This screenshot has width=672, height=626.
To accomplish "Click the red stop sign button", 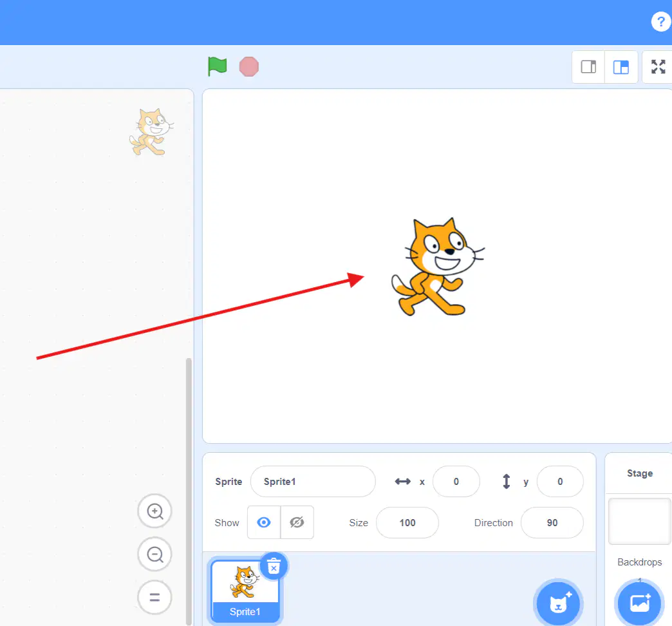I will [249, 66].
